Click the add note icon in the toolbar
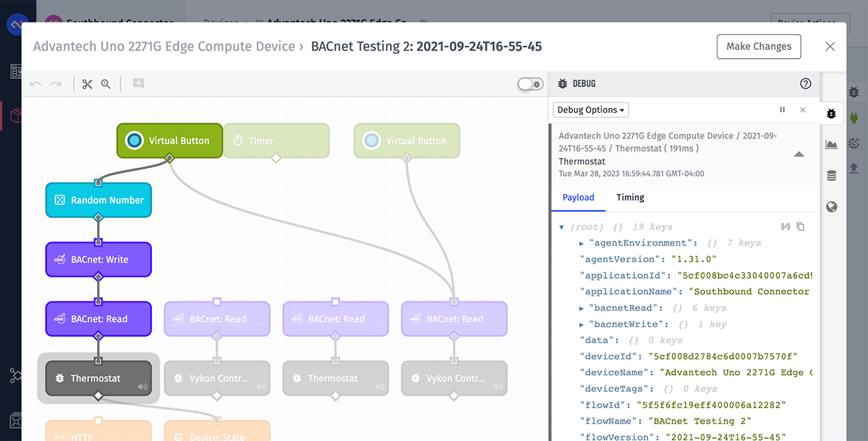The width and height of the screenshot is (868, 441). click(x=138, y=84)
